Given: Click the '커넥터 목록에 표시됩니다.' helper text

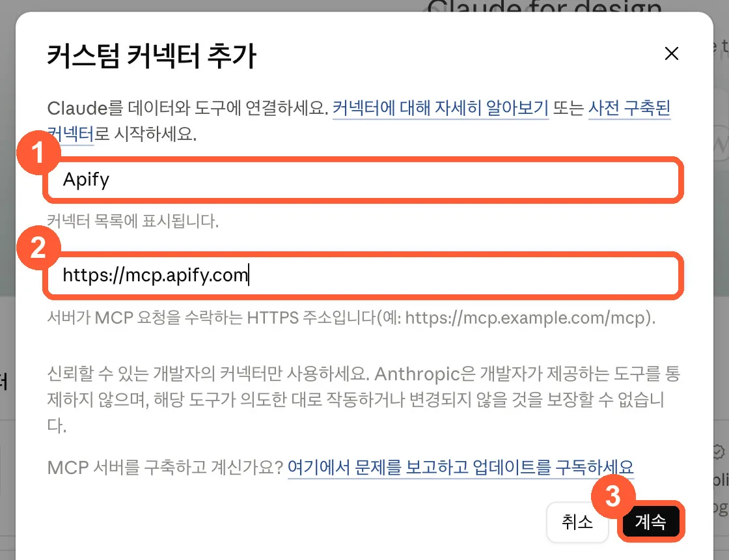Looking at the screenshot, I should (x=133, y=221).
